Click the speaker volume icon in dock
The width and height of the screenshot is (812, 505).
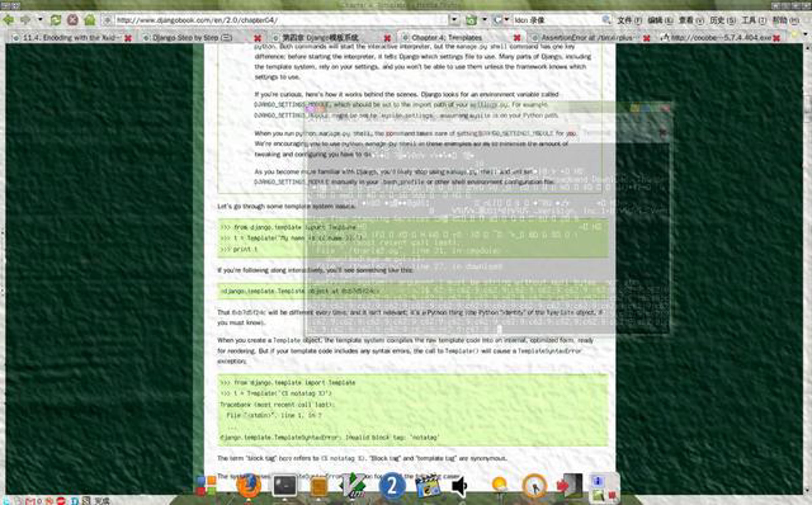(460, 486)
